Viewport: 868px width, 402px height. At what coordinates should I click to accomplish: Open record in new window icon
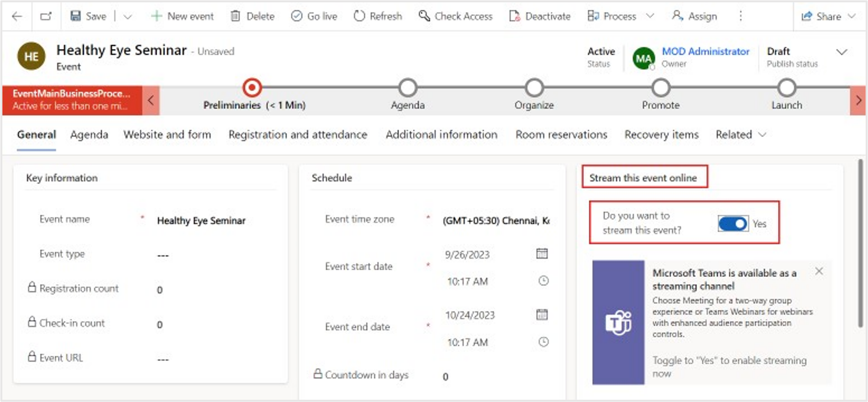tap(46, 16)
